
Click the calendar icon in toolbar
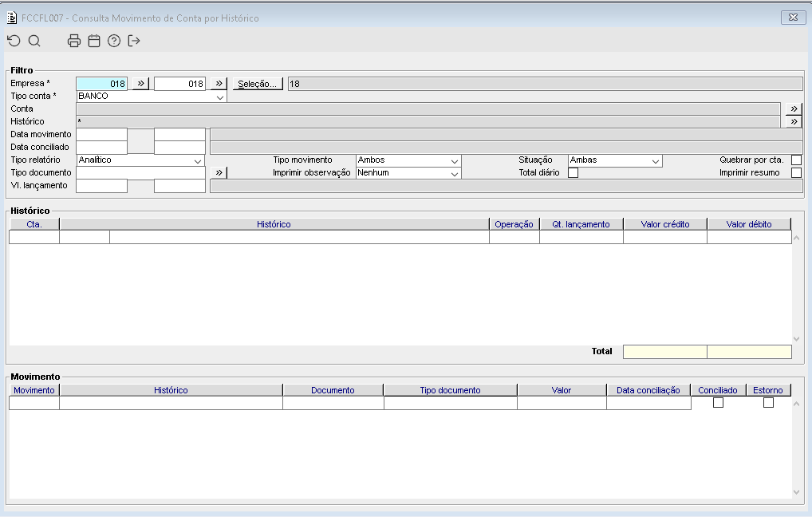(94, 41)
